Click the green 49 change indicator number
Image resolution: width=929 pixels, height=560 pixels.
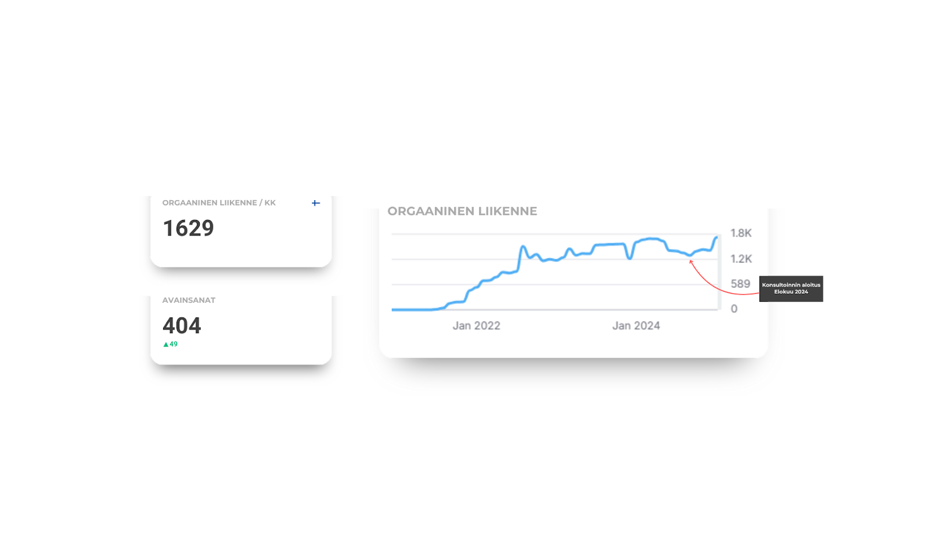tap(174, 345)
